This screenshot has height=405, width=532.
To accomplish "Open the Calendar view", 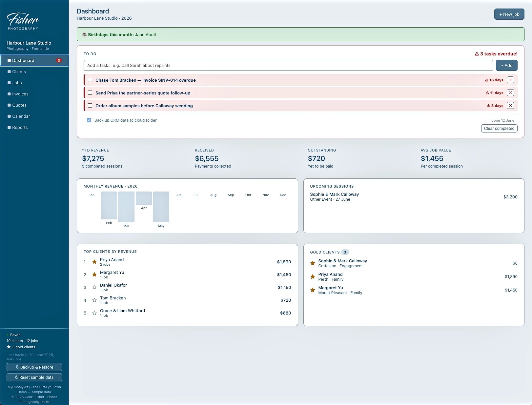I will (x=34, y=116).
